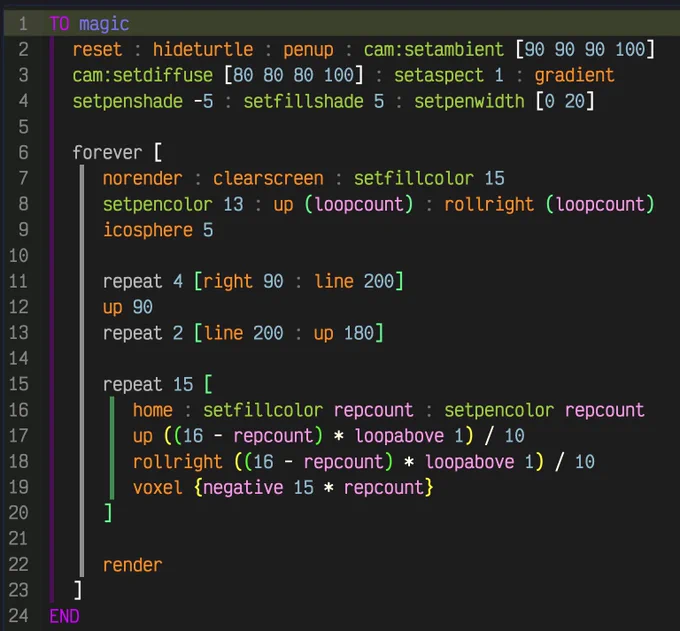Click 'setfillcolor 15' command on line 7

429,178
